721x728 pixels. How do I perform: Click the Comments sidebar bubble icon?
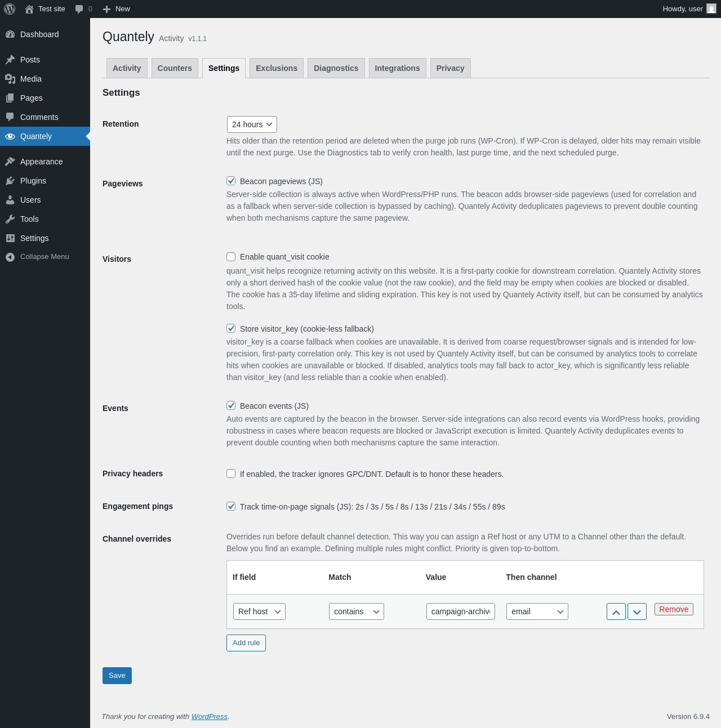coord(10,117)
